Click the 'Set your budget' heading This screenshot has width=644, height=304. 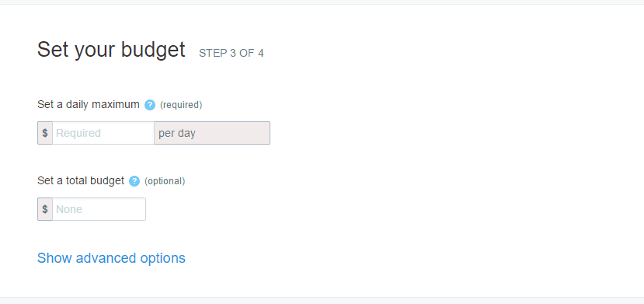(111, 50)
